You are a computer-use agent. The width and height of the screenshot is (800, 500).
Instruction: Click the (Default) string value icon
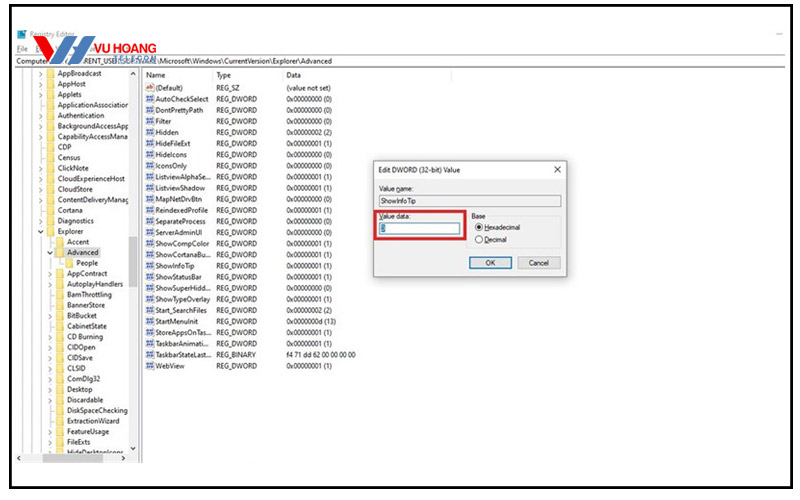pyautogui.click(x=150, y=88)
